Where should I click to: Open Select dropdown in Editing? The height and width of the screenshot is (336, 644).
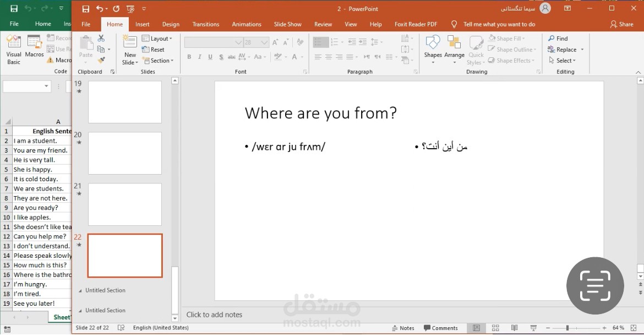pyautogui.click(x=563, y=61)
